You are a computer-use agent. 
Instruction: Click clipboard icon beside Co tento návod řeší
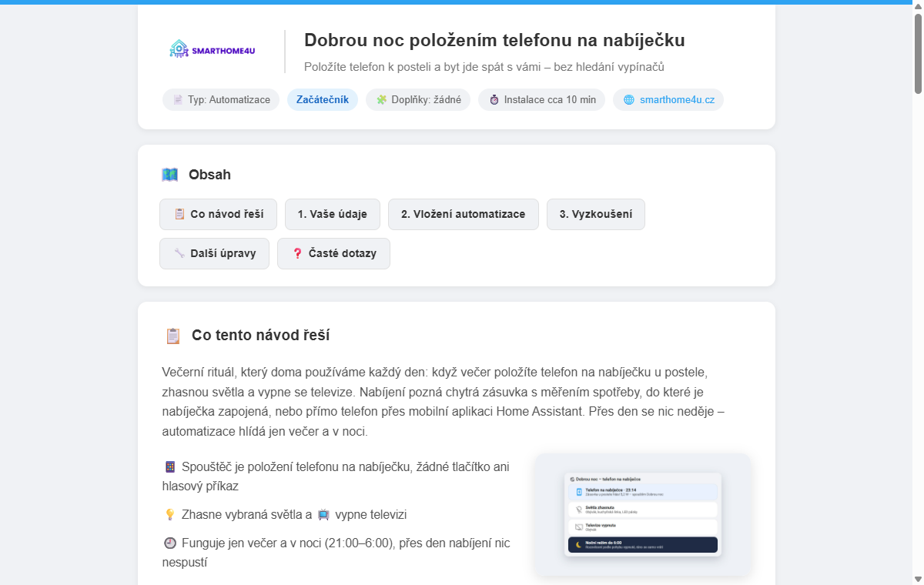click(x=173, y=336)
